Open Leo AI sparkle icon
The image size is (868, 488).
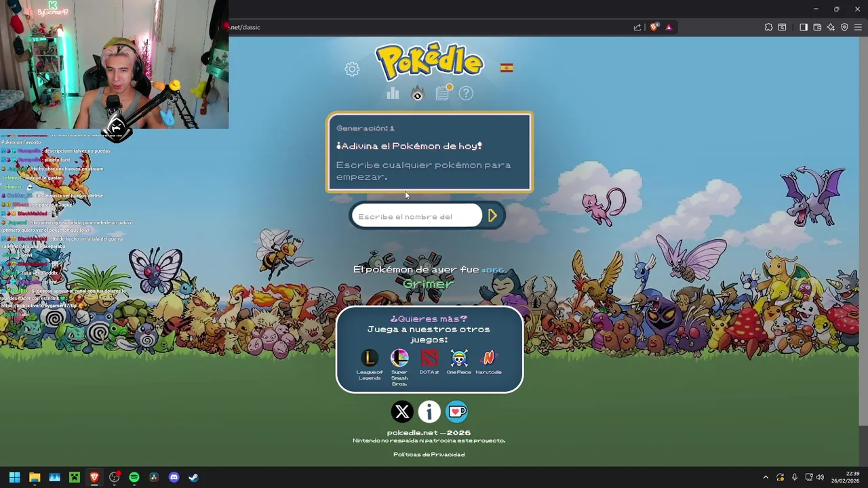click(x=831, y=27)
